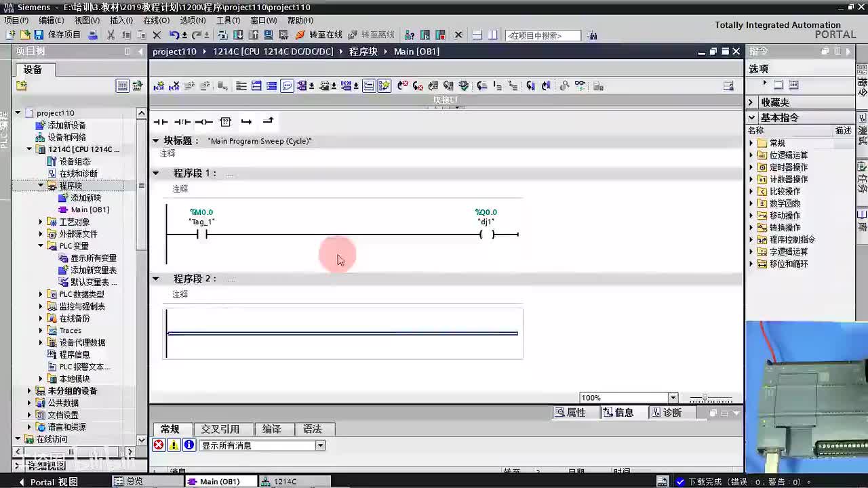Toggle the info messages filter icon

pyautogui.click(x=189, y=445)
